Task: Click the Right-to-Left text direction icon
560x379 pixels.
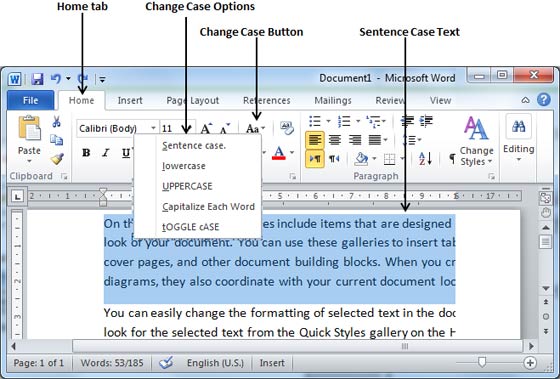Action: 334,159
